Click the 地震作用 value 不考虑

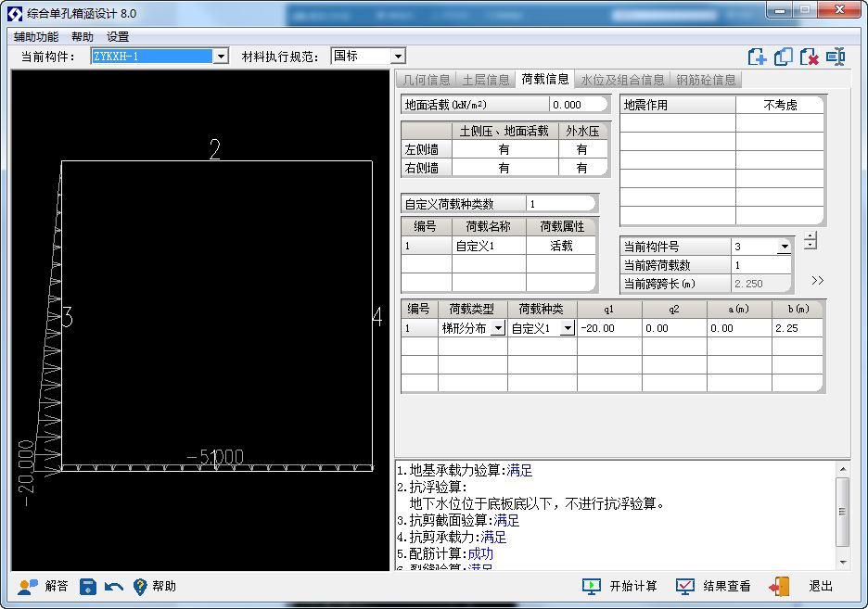[779, 105]
